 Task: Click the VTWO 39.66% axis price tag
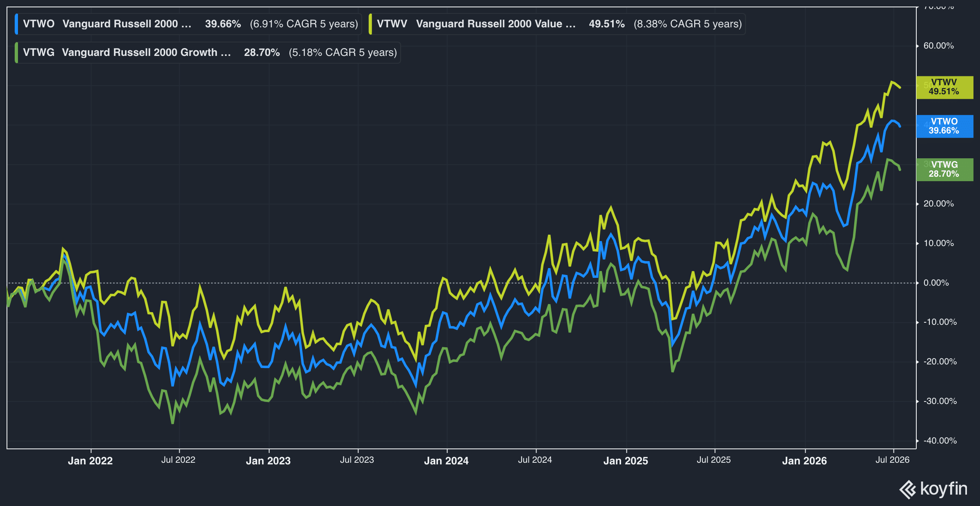click(944, 126)
